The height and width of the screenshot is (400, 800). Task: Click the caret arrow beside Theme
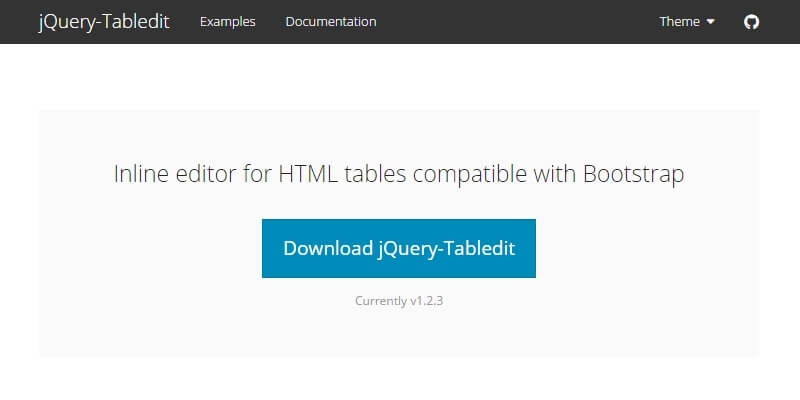click(711, 22)
